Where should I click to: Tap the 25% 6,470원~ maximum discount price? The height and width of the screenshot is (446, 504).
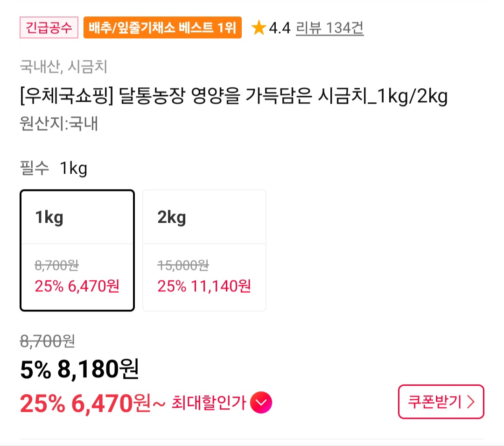pos(92,404)
